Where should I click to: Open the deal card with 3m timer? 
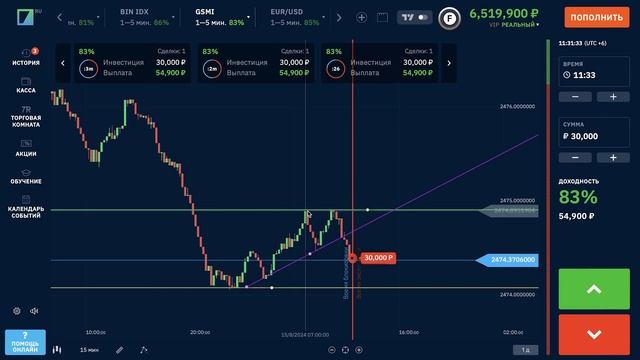[132, 63]
